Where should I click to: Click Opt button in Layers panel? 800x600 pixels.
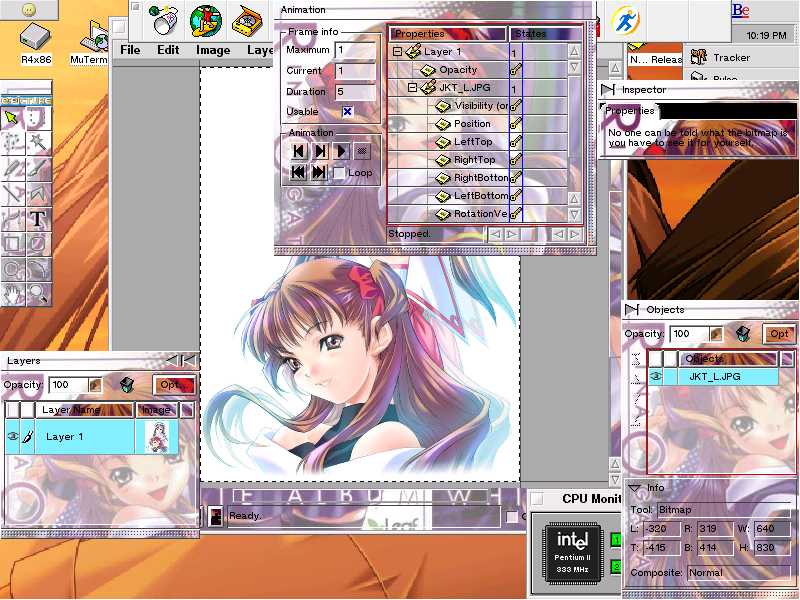click(173, 384)
